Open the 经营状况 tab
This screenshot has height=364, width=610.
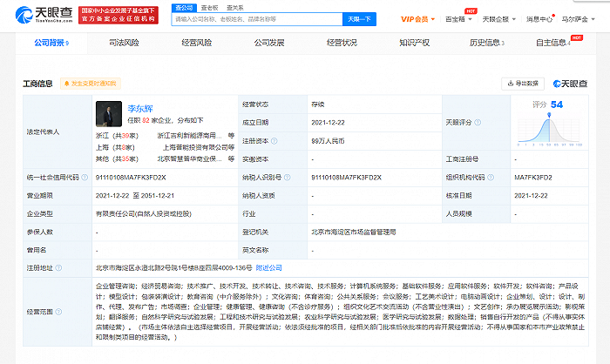(342, 43)
